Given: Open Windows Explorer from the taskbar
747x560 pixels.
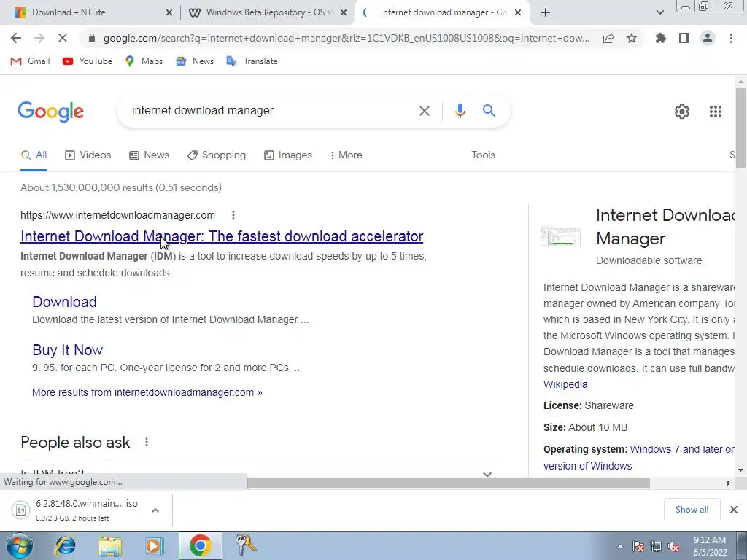Looking at the screenshot, I should [x=110, y=546].
